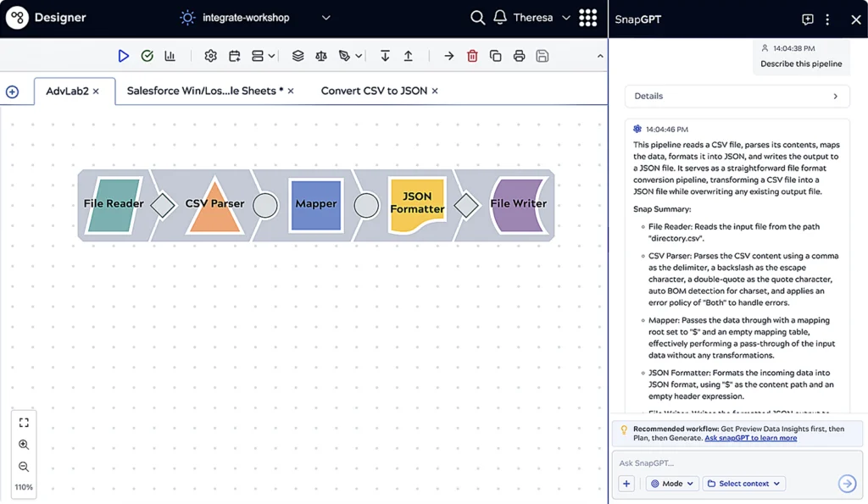The height and width of the screenshot is (504, 868).
Task: Click the Designer logo icon
Action: click(17, 18)
